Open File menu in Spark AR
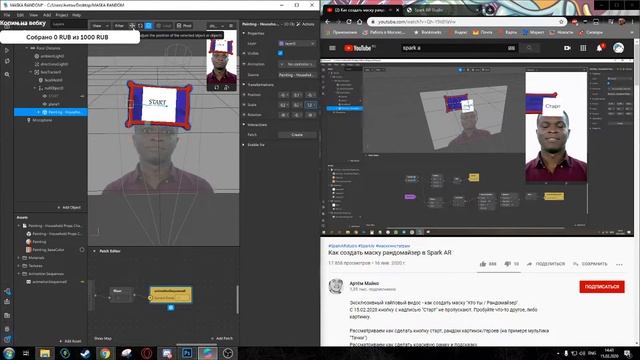 coord(7,15)
